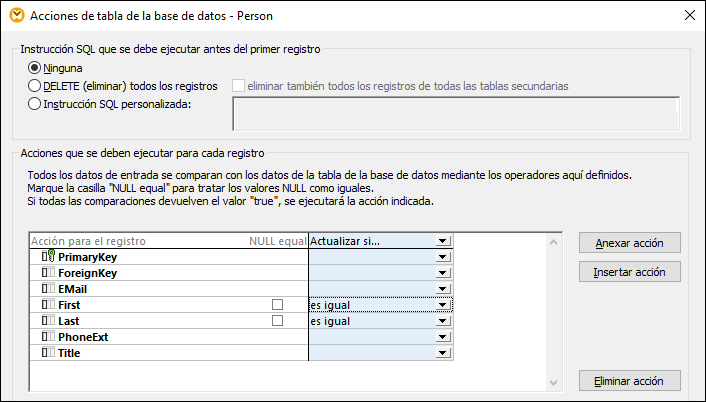The image size is (706, 402).
Task: Click the Eliminar acción button
Action: [629, 380]
